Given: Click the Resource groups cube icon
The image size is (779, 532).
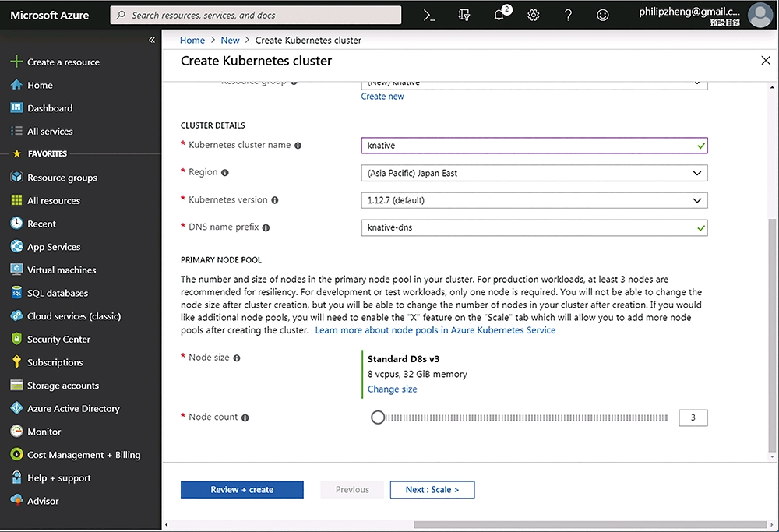Looking at the screenshot, I should coord(16,178).
